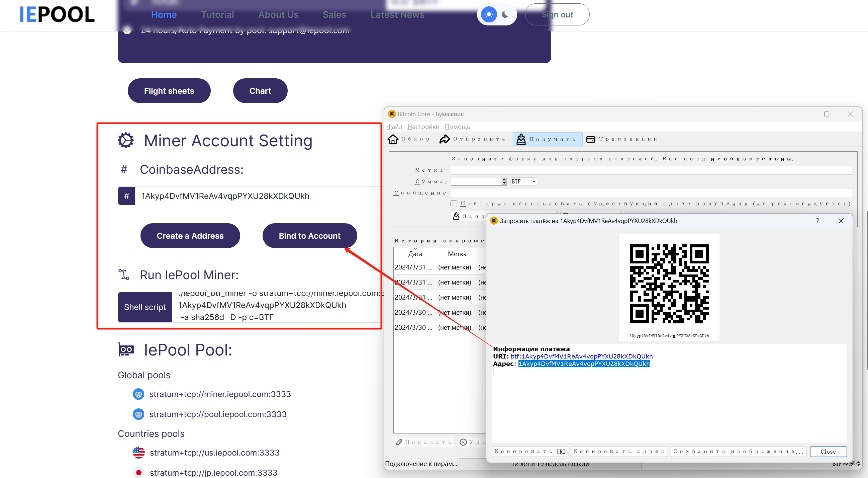This screenshot has width=868, height=478.
Task: Switch to light theme sun icon
Action: [x=489, y=14]
